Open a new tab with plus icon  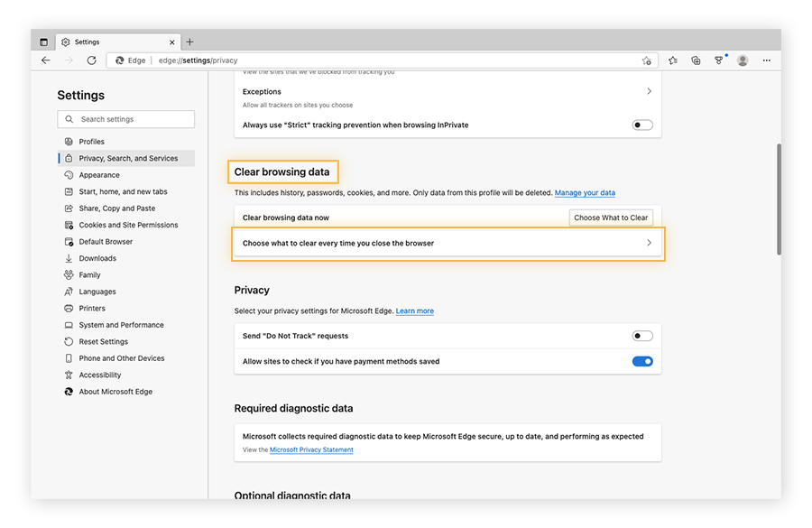coord(189,42)
